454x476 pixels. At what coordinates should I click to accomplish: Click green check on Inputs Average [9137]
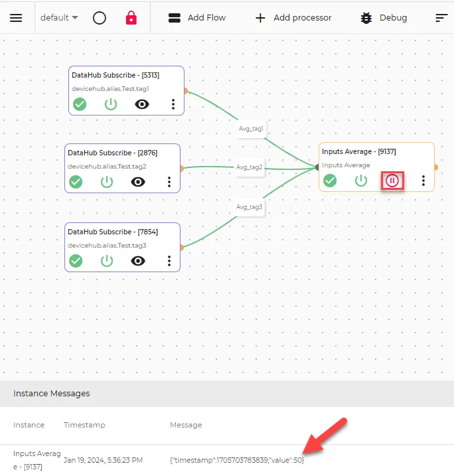(x=330, y=181)
